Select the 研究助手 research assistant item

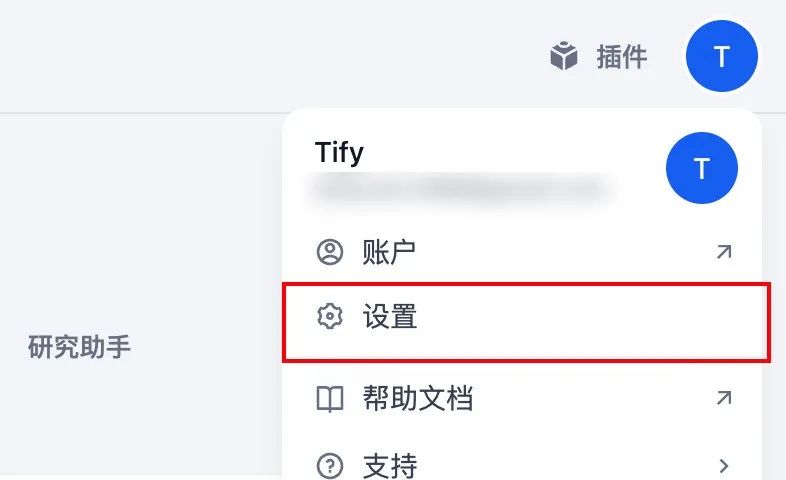pos(79,346)
